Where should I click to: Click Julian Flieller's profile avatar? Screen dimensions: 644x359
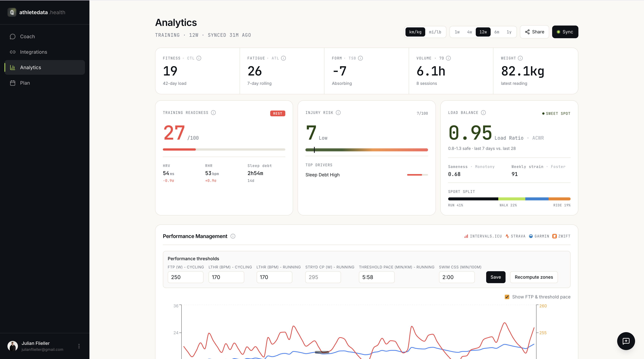click(x=13, y=346)
